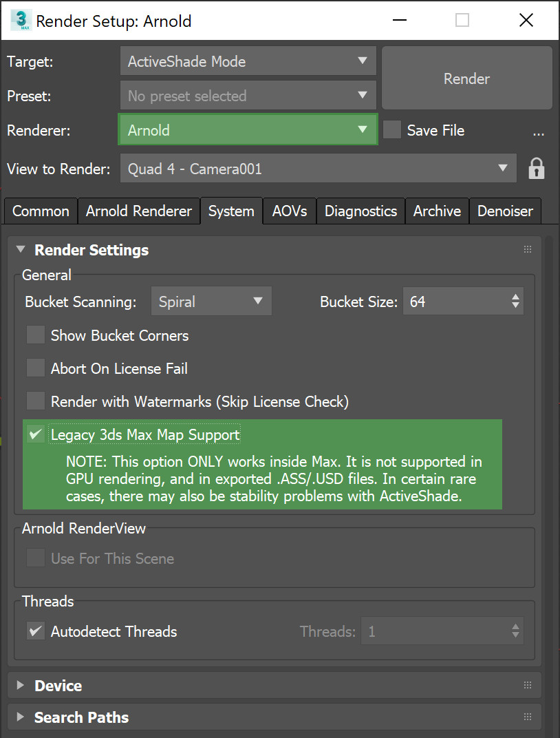Switch to the Common tab
The height and width of the screenshot is (738, 560).
(x=41, y=211)
